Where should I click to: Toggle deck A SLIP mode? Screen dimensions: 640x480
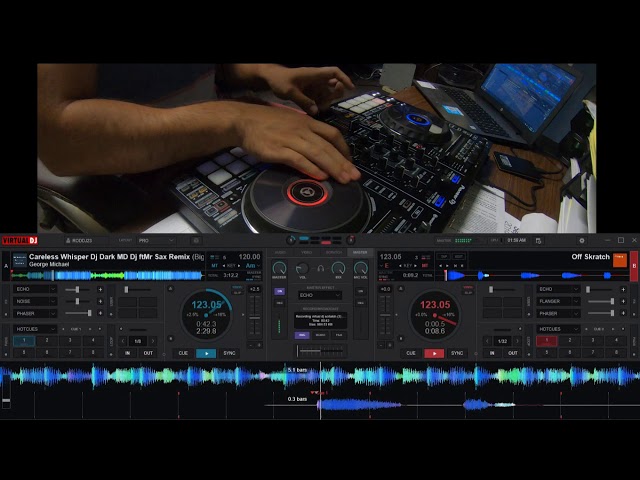click(237, 293)
